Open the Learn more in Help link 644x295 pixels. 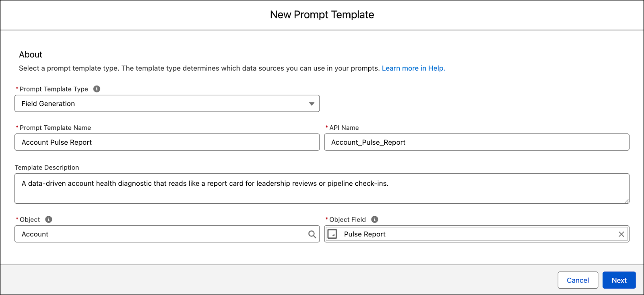413,68
